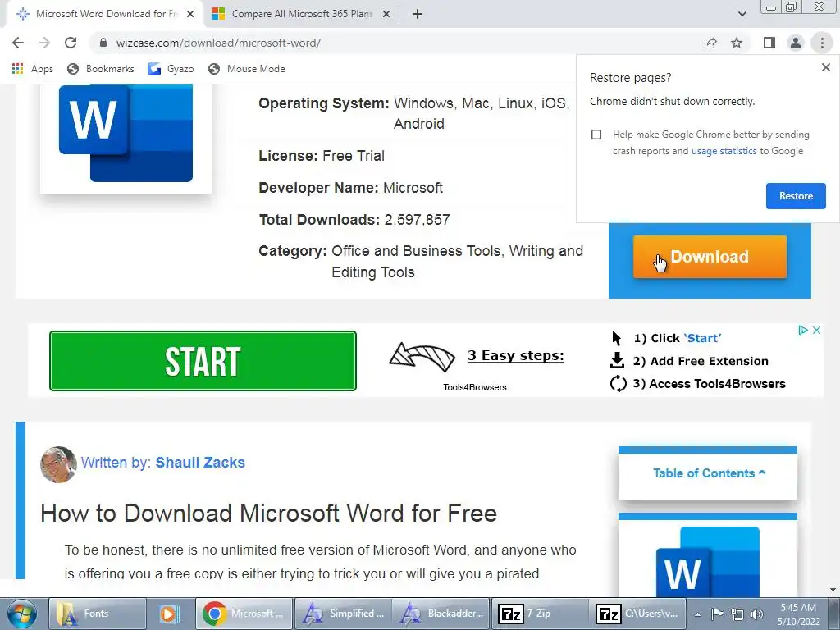Click the blue Restore button
Viewport: 840px width, 630px height.
[796, 196]
